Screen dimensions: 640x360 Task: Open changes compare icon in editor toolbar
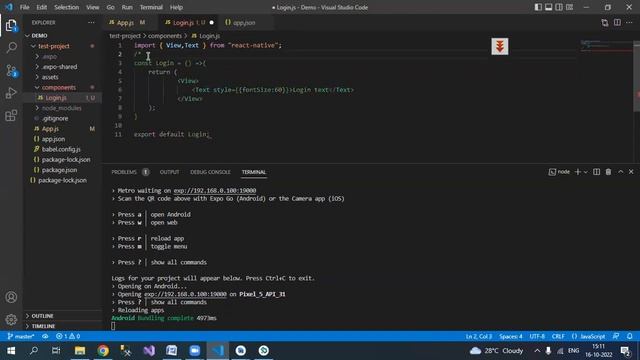click(x=604, y=22)
